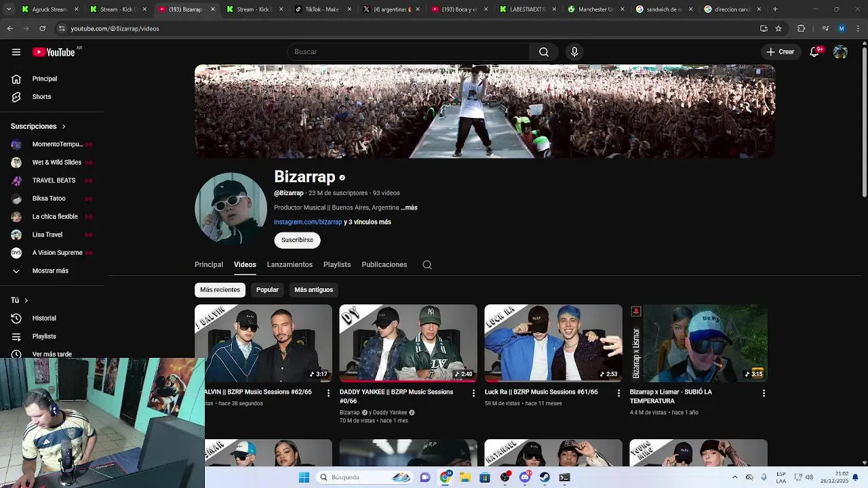
Task: Open a new browser tab
Action: coord(775,9)
